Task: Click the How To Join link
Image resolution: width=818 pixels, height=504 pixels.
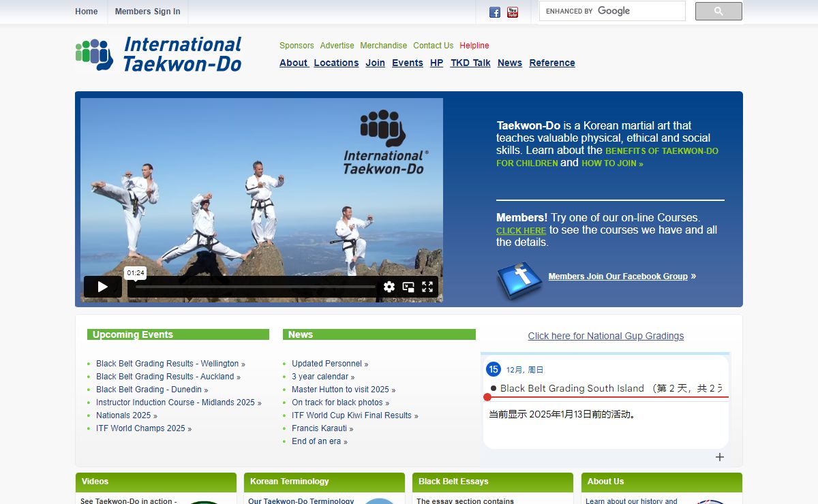Action: click(x=612, y=163)
